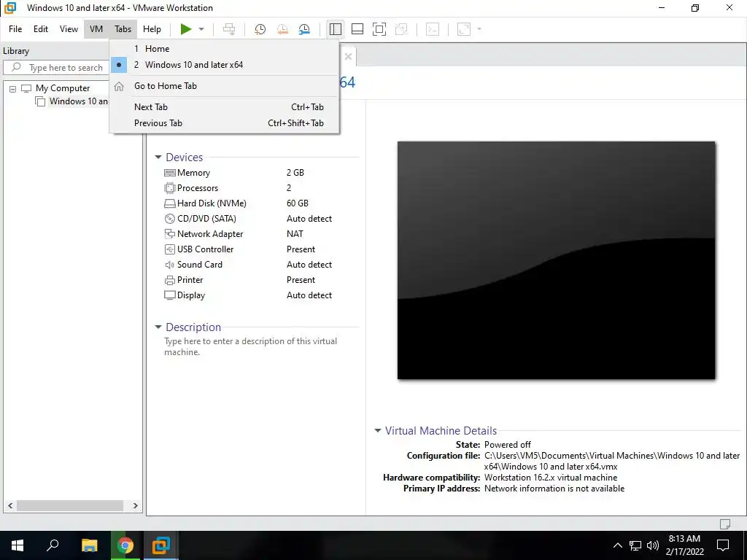Click the Hard Disk (NVMe) icon

click(x=169, y=203)
